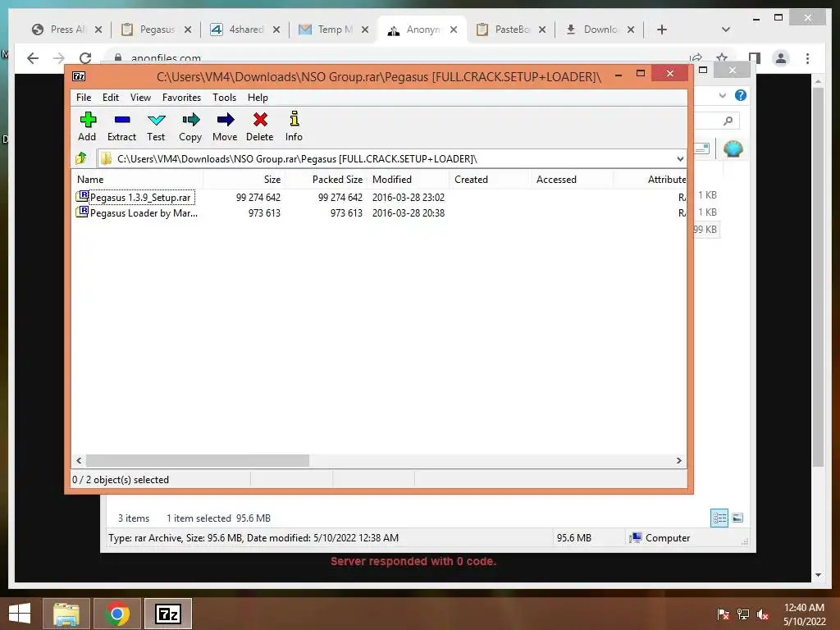The height and width of the screenshot is (630, 840).
Task: Click the Info toolbar icon
Action: coord(294,126)
